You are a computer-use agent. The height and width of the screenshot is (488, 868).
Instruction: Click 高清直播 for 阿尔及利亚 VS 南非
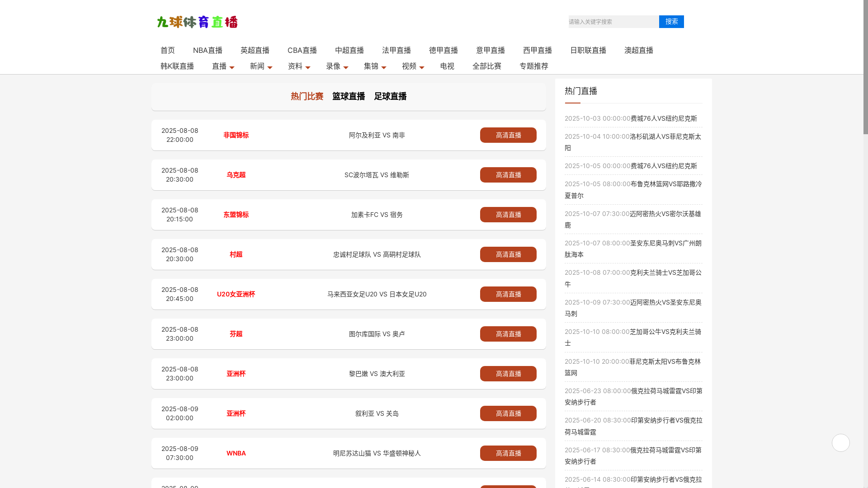(508, 135)
